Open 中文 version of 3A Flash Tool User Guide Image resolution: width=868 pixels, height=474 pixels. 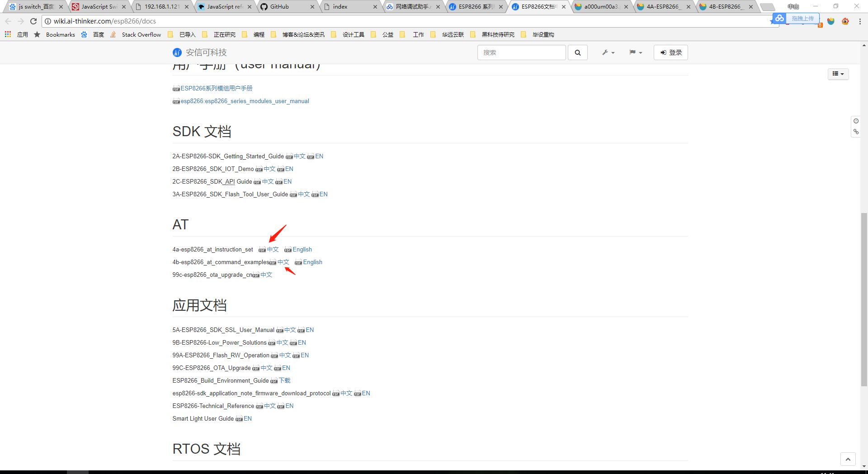tap(304, 194)
